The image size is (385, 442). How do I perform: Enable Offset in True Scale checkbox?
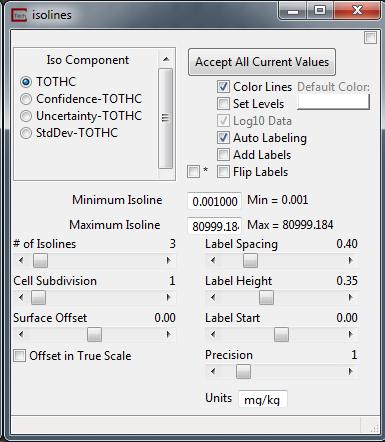tap(19, 356)
